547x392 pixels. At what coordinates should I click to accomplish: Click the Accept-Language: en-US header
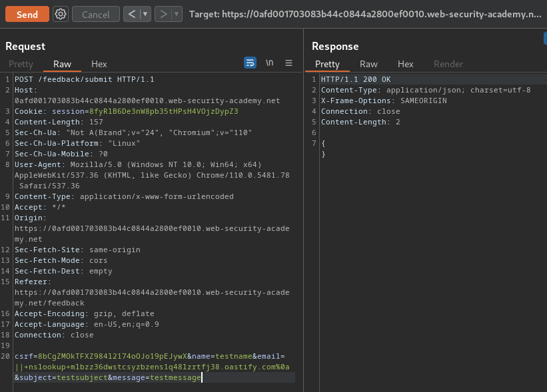87,324
